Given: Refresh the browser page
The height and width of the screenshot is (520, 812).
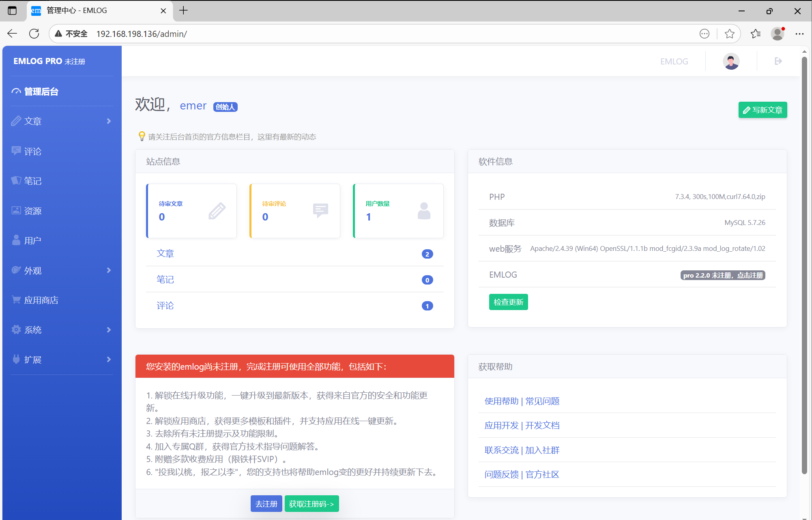Looking at the screenshot, I should 34,34.
